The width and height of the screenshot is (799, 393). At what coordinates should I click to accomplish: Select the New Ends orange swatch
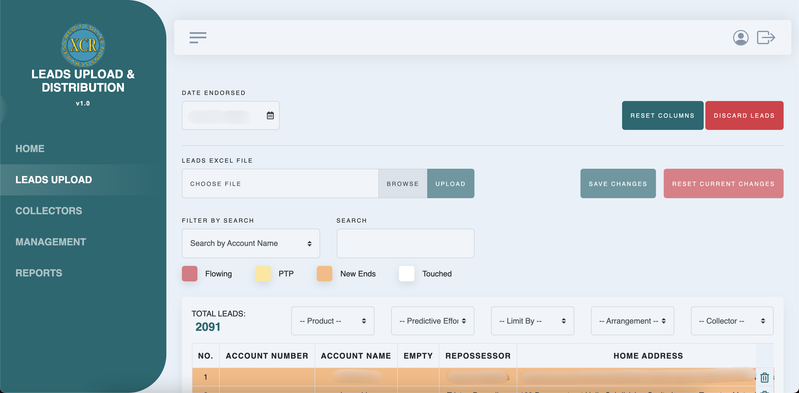pyautogui.click(x=325, y=274)
